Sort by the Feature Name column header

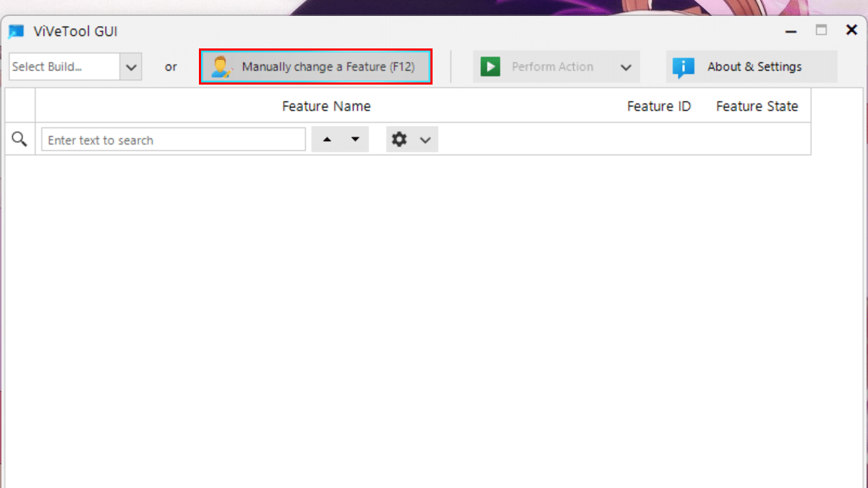(x=326, y=106)
